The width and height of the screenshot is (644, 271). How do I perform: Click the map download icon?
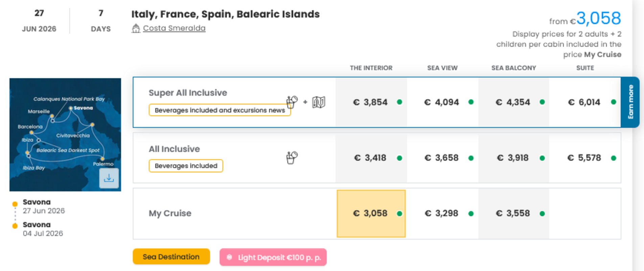point(109,178)
